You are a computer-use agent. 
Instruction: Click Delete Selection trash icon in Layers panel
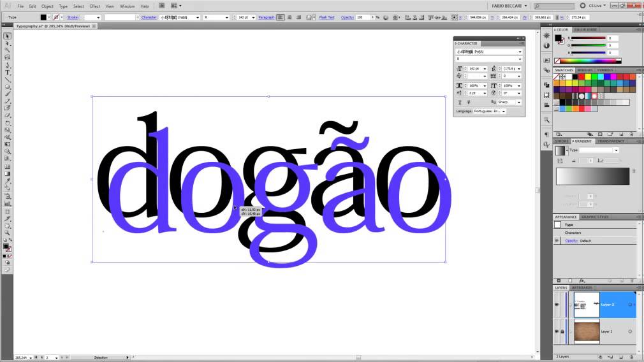[632, 357]
